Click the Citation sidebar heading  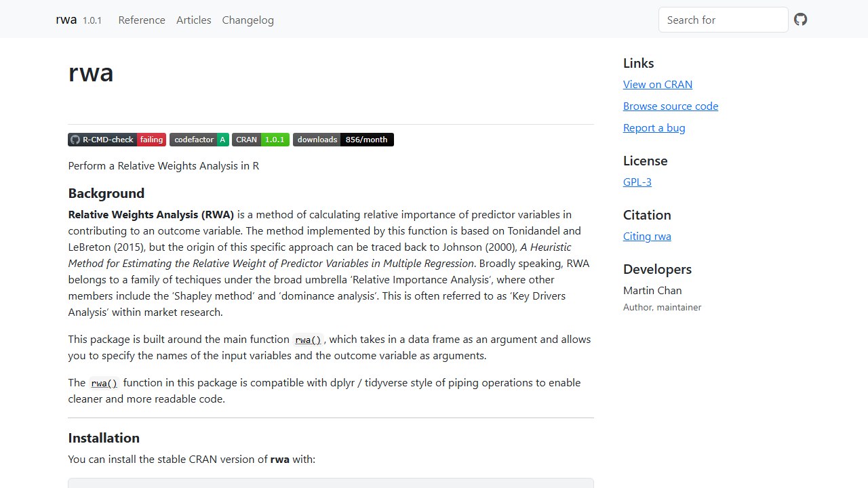(x=647, y=215)
